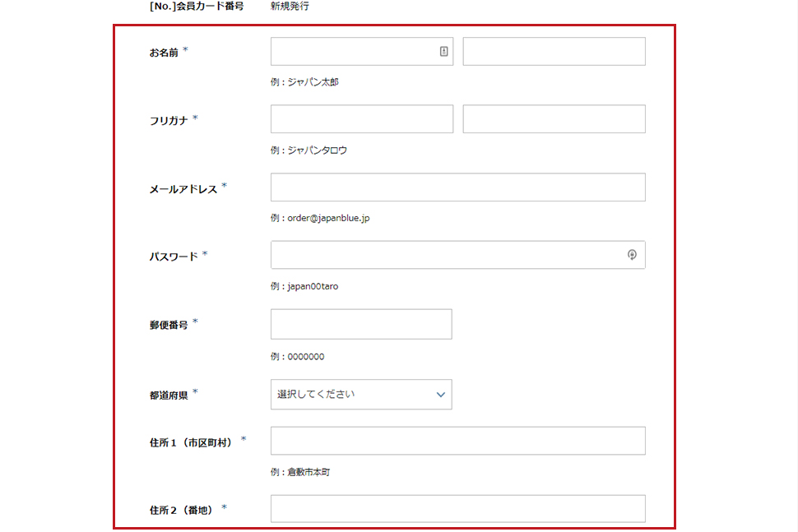Focus the 郵便番号 input field
This screenshot has width=798, height=532.
pos(361,324)
